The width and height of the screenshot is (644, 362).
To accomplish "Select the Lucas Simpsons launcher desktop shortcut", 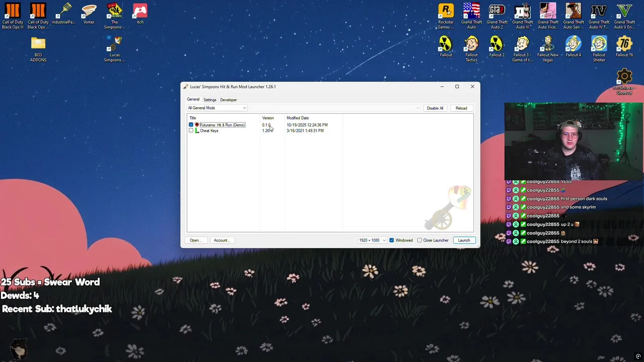I will 115,49.
